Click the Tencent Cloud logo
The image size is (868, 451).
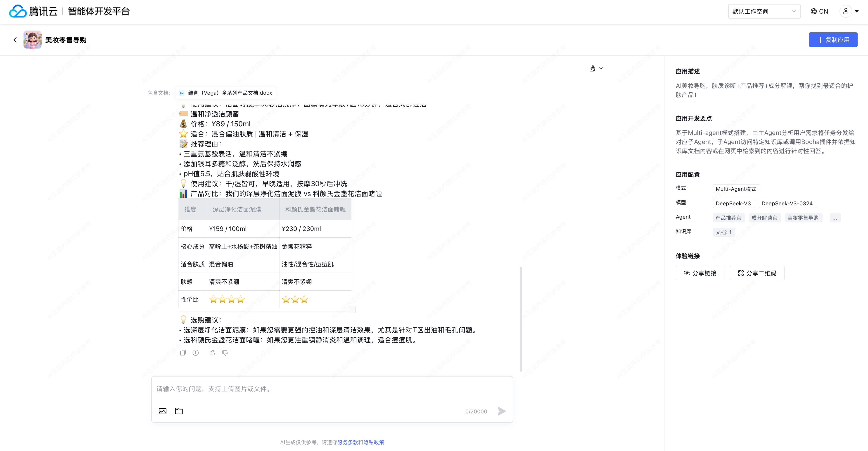pyautogui.click(x=33, y=12)
